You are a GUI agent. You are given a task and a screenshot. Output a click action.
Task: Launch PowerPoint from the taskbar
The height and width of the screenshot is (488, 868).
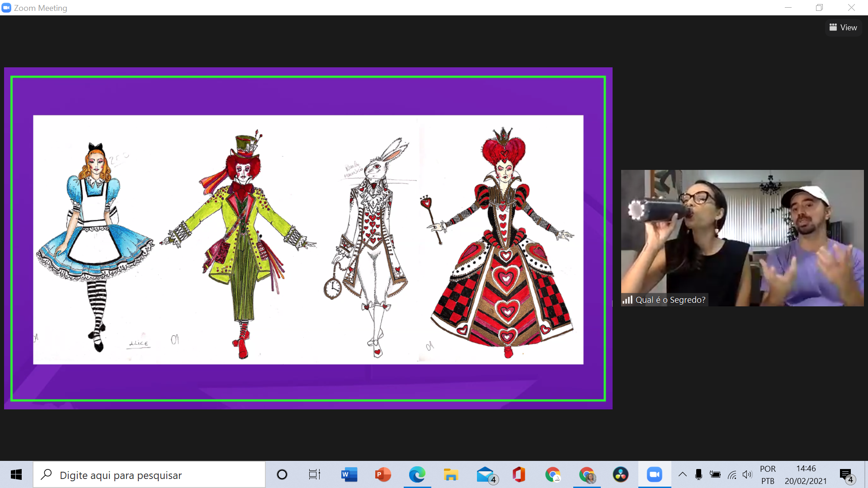[383, 474]
